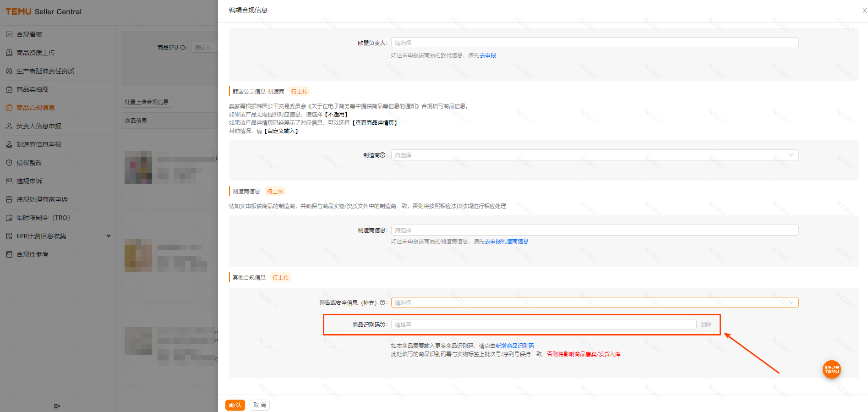Click the 商品资质上传 upload icon
This screenshot has height=412, width=868.
9,53
